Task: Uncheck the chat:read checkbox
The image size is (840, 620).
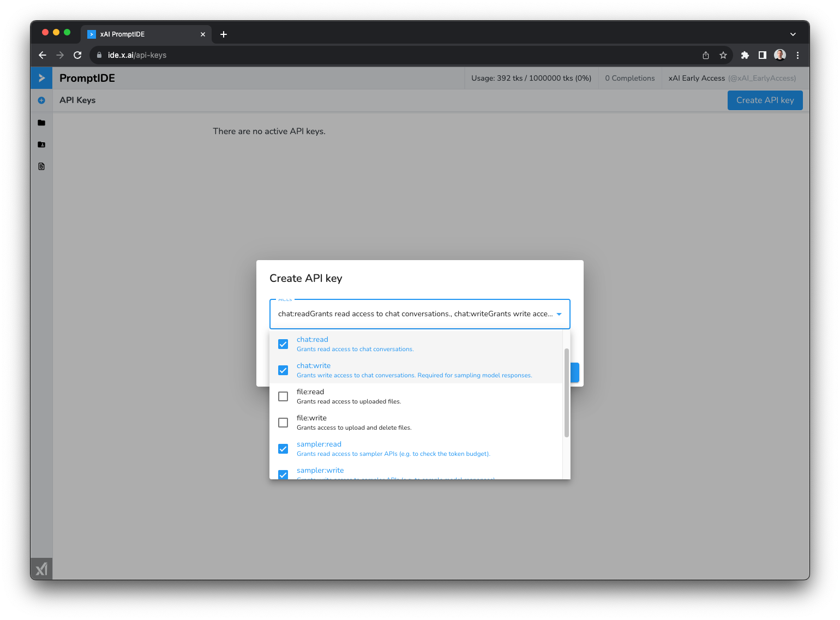Action: 283,344
